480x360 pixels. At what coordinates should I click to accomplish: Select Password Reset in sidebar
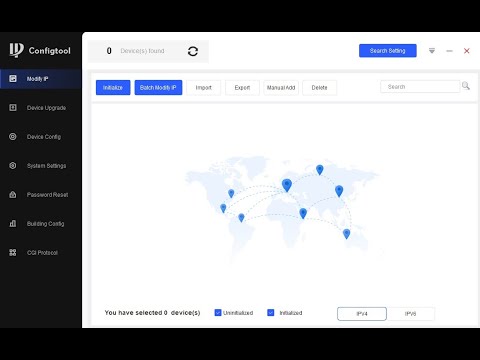(41, 195)
